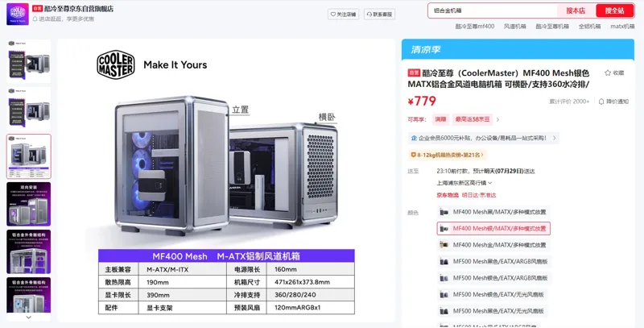Focus the search box containing 铝合金机箱
Screen dimensions: 644x328
click(x=493, y=10)
